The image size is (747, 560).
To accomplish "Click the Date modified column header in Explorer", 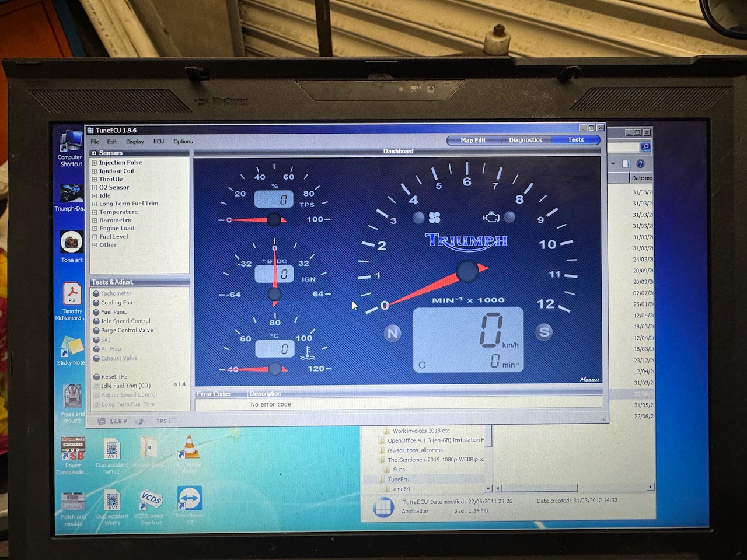I will (x=642, y=178).
